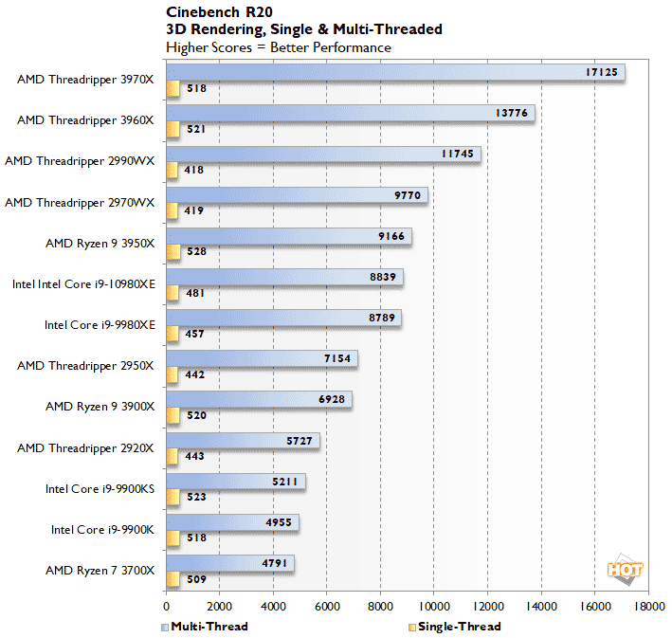The image size is (672, 638).
Task: Select the AMD Ryzen 9 3900X label
Action: pyautogui.click(x=100, y=407)
